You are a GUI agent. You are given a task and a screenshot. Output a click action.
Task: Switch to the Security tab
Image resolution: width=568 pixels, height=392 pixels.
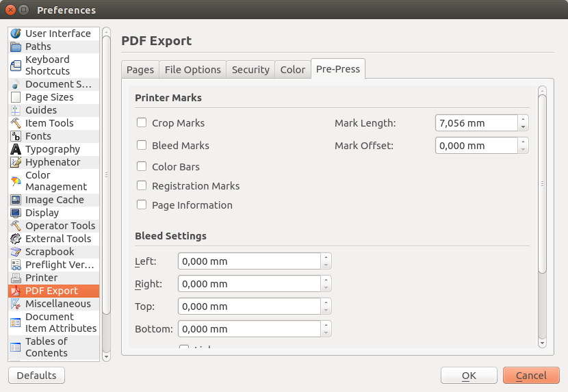pyautogui.click(x=250, y=70)
